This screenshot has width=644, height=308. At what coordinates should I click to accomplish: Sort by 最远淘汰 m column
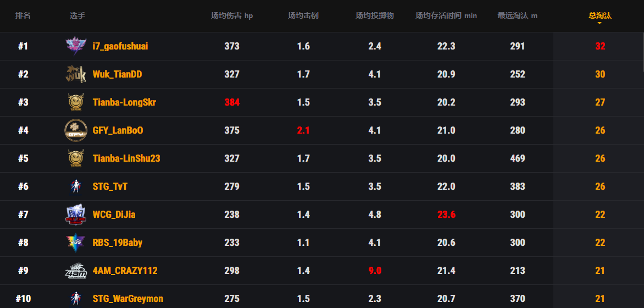[x=518, y=16]
